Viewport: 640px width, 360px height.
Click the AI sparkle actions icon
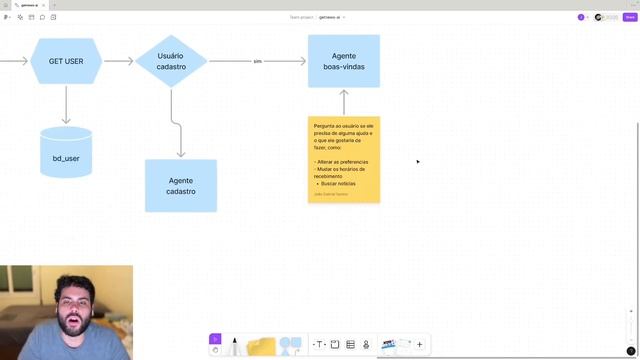pos(20,17)
